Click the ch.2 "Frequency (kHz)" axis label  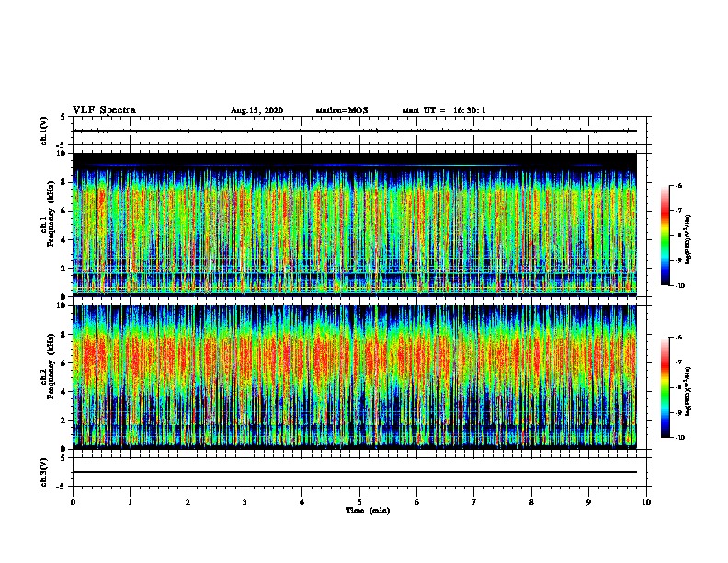coord(51,366)
